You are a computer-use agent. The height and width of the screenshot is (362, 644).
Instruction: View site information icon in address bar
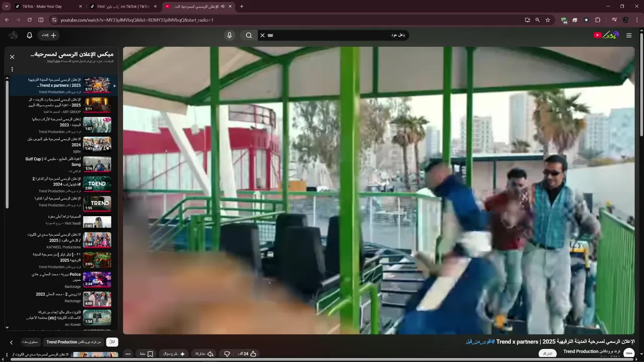click(54, 20)
